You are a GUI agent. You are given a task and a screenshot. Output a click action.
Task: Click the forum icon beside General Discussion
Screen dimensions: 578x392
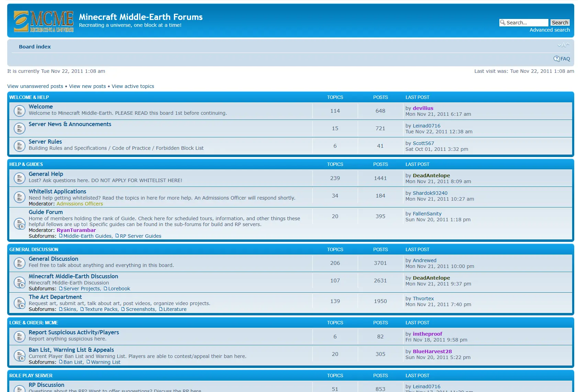pyautogui.click(x=20, y=263)
